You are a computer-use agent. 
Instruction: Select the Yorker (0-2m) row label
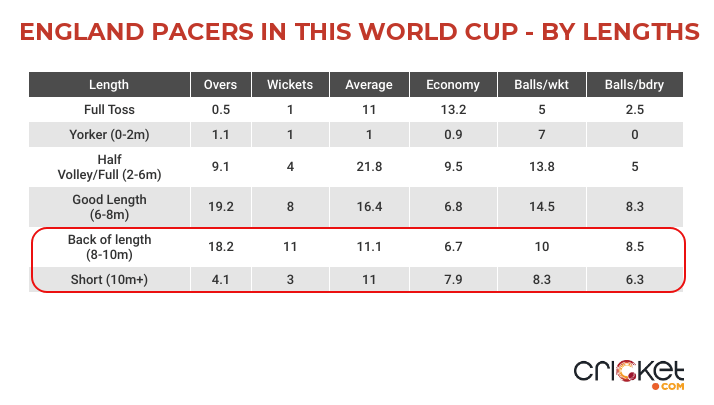(x=109, y=135)
